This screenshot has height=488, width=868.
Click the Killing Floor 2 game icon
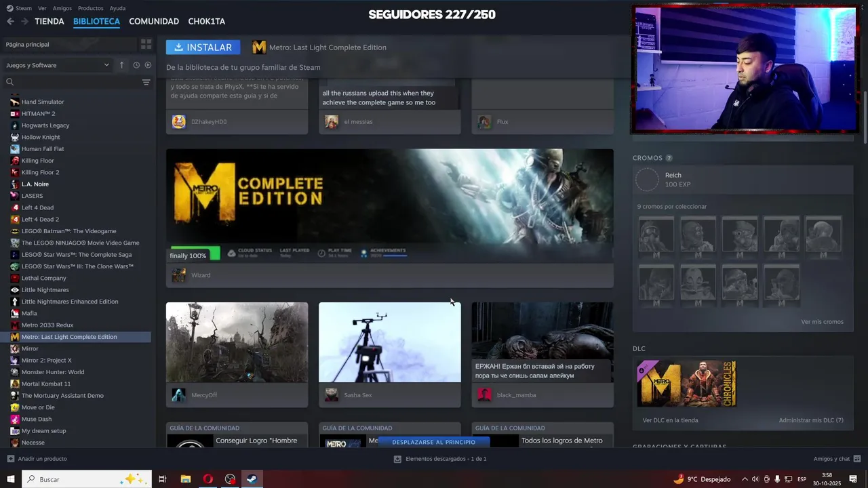(x=15, y=172)
